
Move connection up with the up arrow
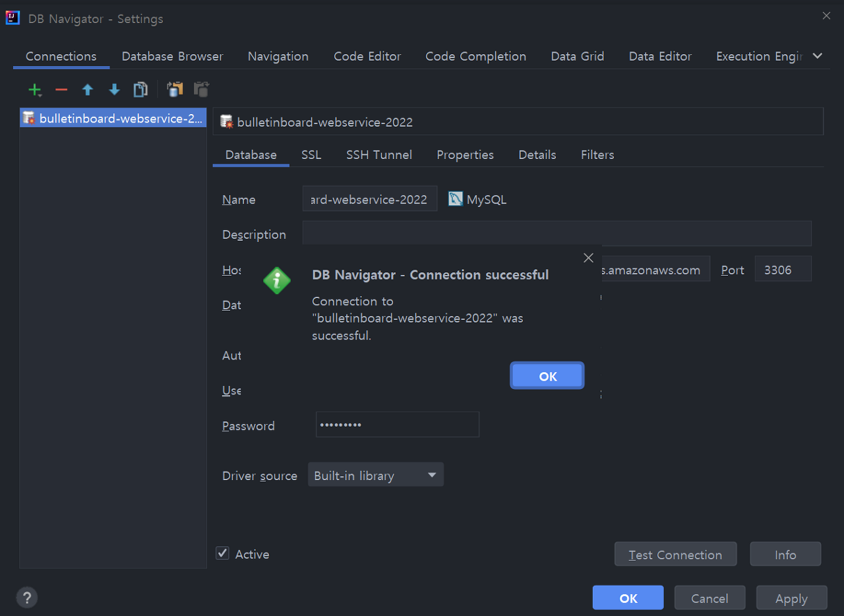pyautogui.click(x=88, y=90)
